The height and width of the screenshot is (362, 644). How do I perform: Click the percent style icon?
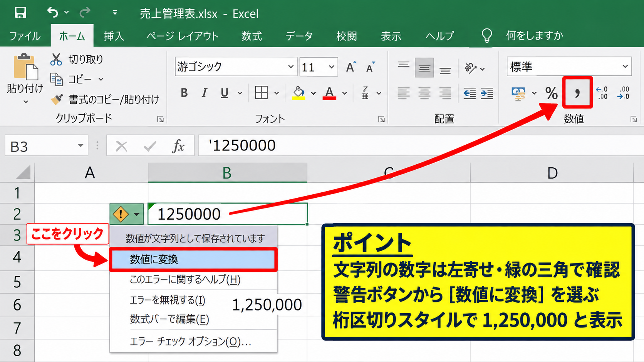click(552, 93)
